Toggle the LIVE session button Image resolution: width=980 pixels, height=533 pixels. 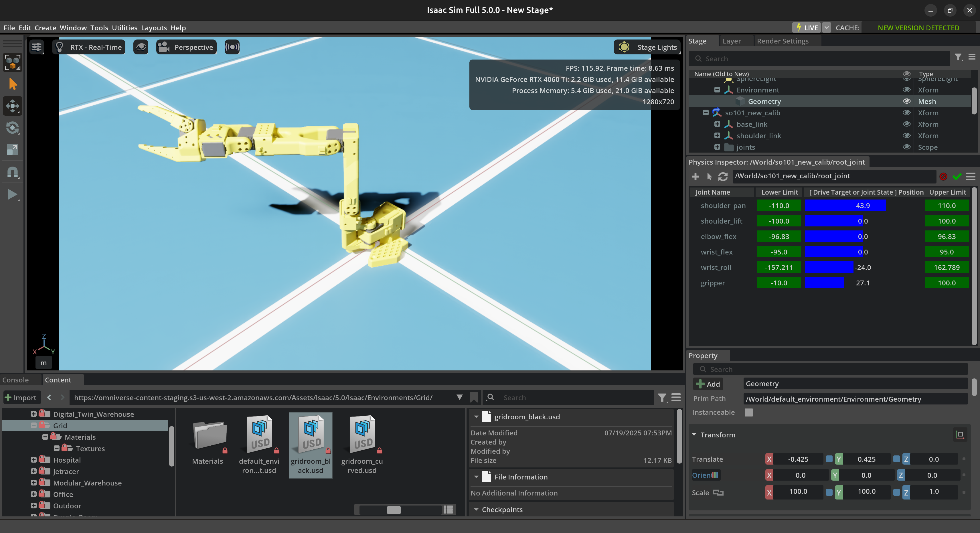(807, 28)
